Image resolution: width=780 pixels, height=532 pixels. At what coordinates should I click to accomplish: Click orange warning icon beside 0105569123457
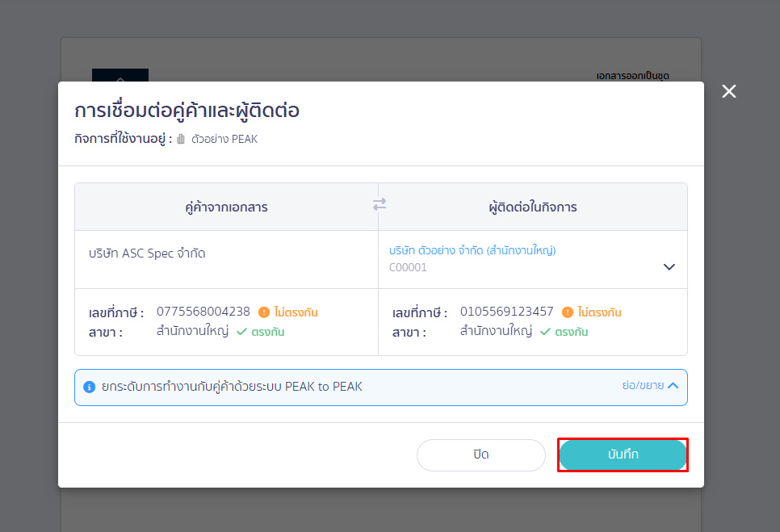coord(567,312)
